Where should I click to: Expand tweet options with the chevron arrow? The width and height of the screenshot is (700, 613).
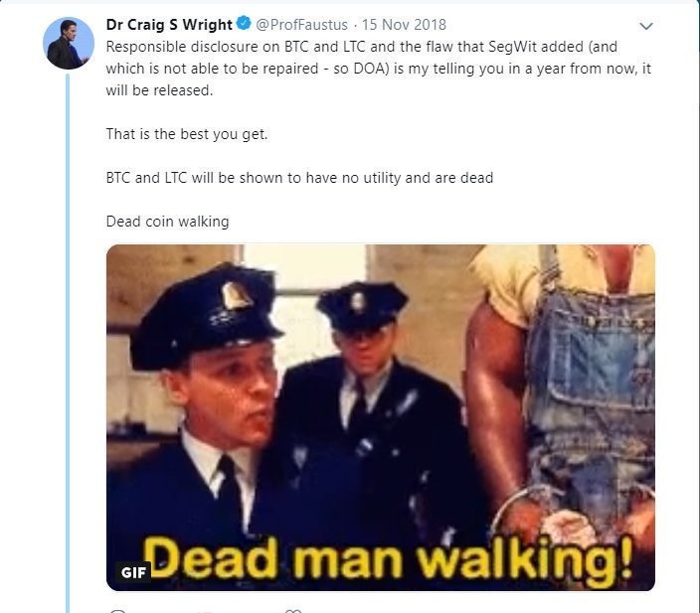coord(646,26)
